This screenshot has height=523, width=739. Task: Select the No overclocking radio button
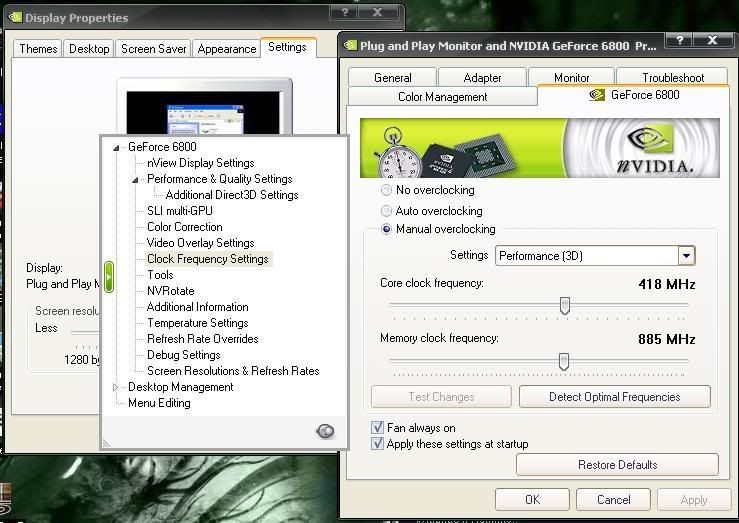click(x=386, y=190)
